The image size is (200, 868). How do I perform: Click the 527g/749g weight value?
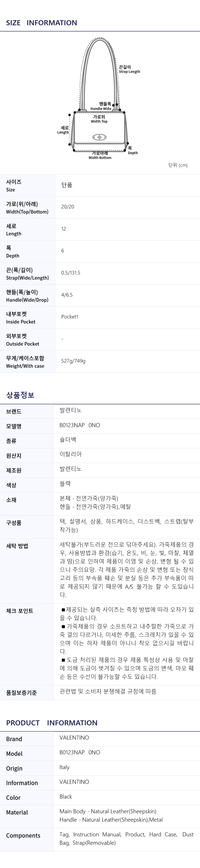(73, 361)
